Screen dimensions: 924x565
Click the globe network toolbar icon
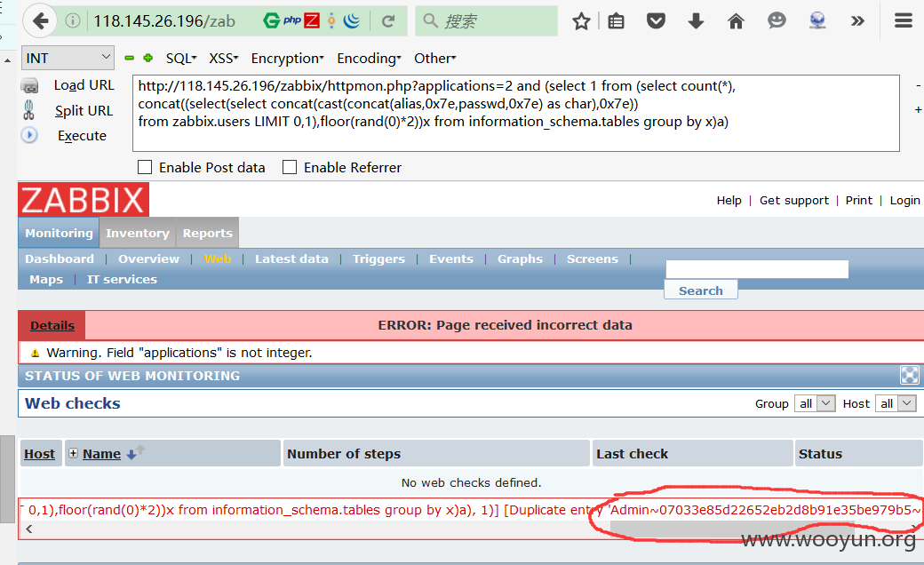pos(817,21)
